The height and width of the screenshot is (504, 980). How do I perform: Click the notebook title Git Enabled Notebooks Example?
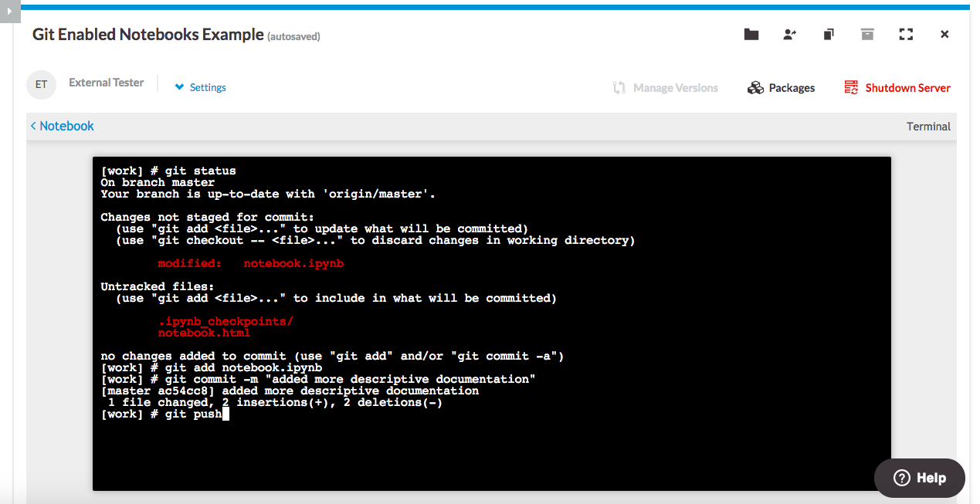148,35
